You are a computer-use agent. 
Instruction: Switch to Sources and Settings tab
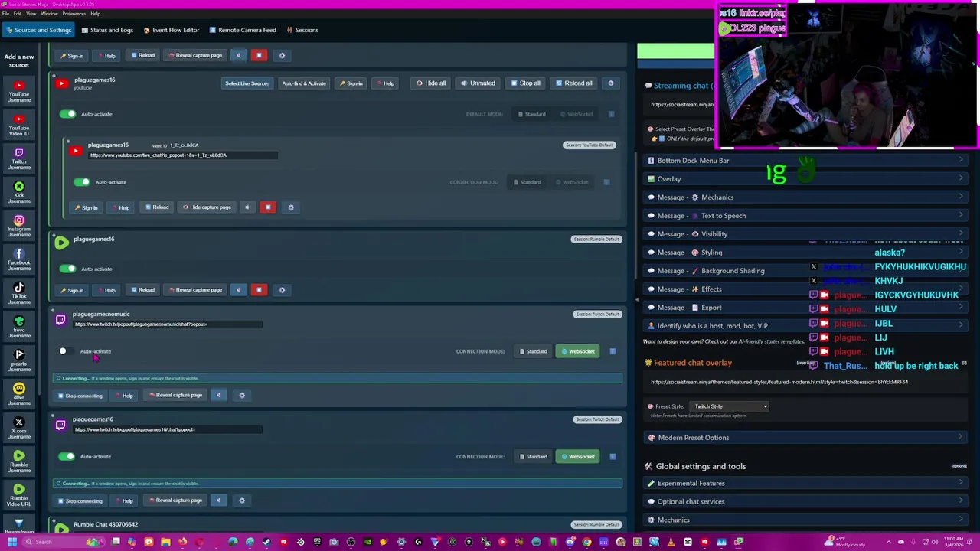coord(38,30)
